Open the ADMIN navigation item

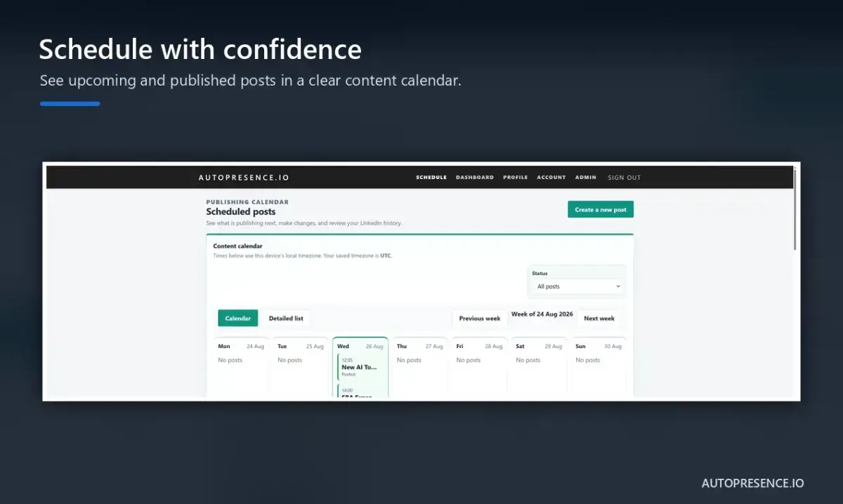tap(586, 178)
